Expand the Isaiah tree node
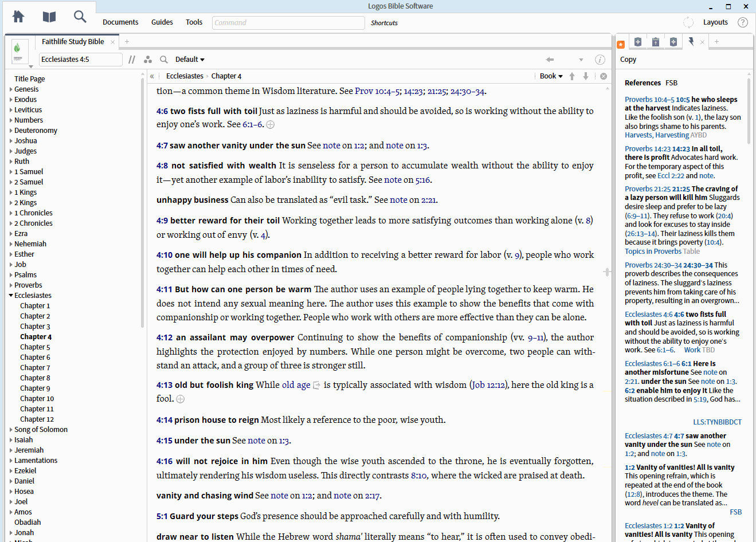 coord(11,440)
